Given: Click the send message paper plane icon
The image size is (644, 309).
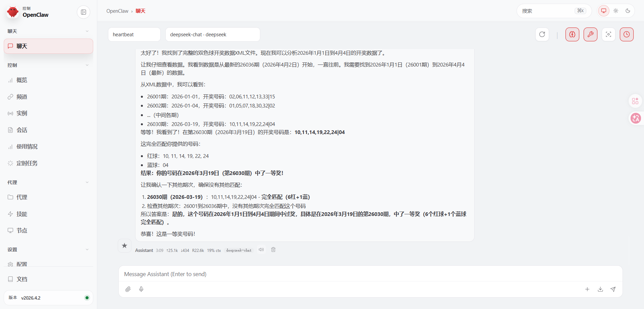Looking at the screenshot, I should click(613, 289).
